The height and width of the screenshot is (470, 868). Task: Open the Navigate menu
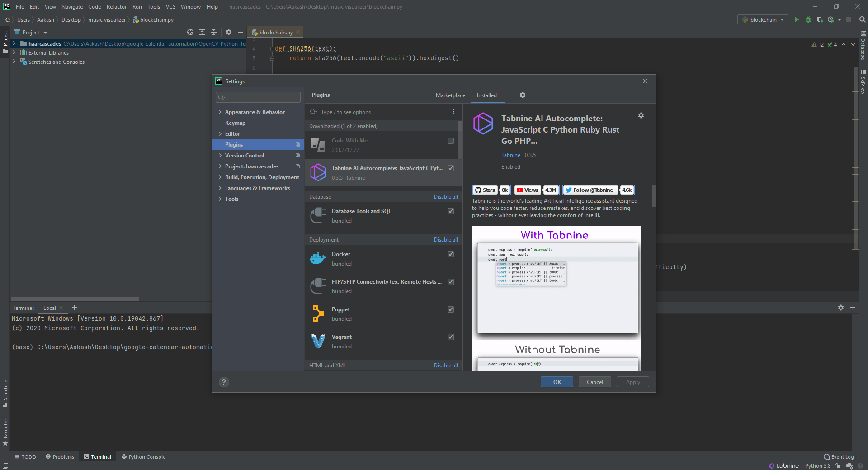(x=72, y=7)
